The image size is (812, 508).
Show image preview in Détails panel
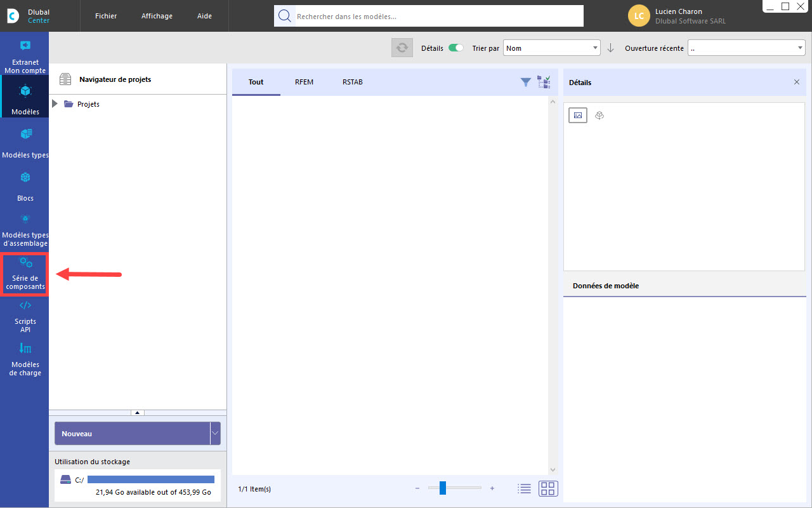click(x=578, y=115)
